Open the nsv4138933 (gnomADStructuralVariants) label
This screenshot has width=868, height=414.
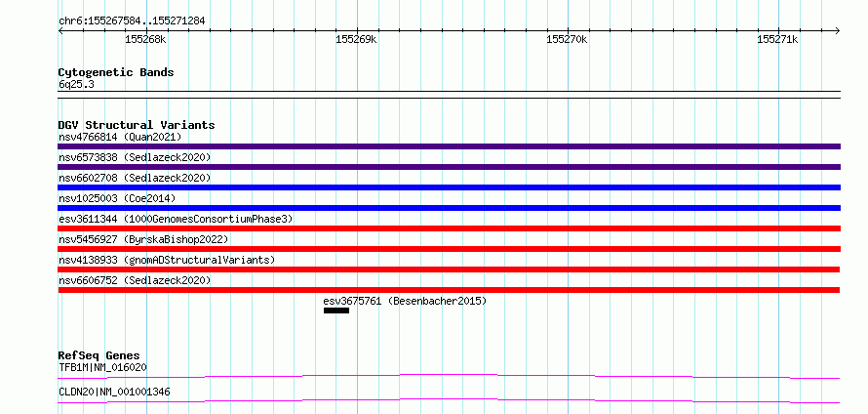click(x=167, y=260)
